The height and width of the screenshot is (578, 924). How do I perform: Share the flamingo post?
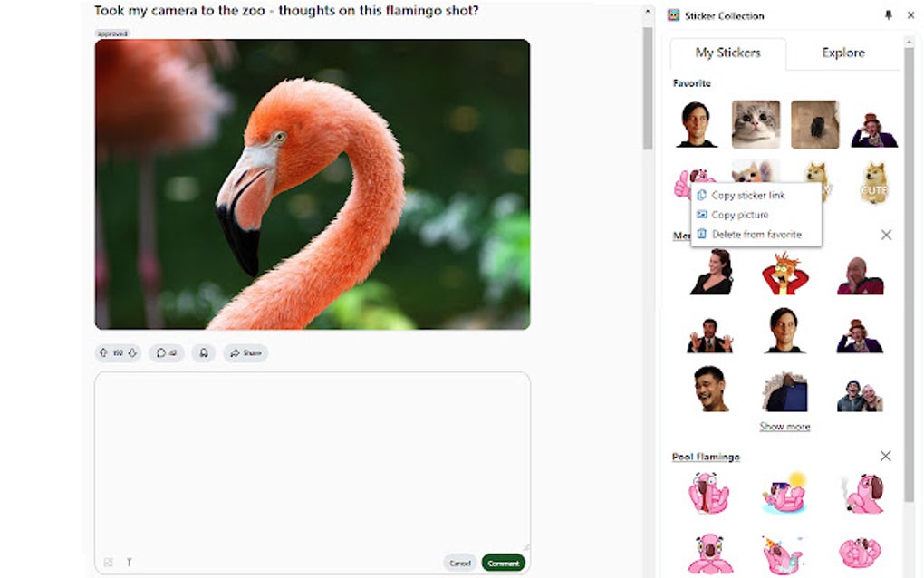pyautogui.click(x=245, y=353)
